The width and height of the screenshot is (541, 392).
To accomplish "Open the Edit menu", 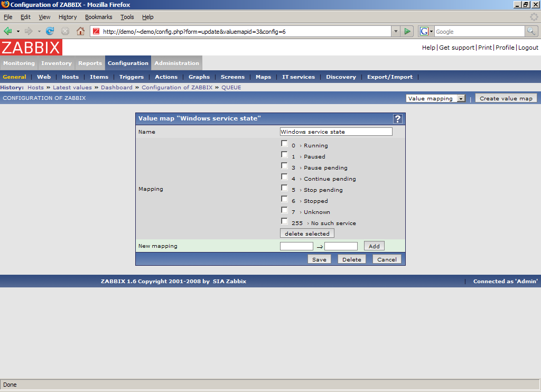I will tap(25, 17).
